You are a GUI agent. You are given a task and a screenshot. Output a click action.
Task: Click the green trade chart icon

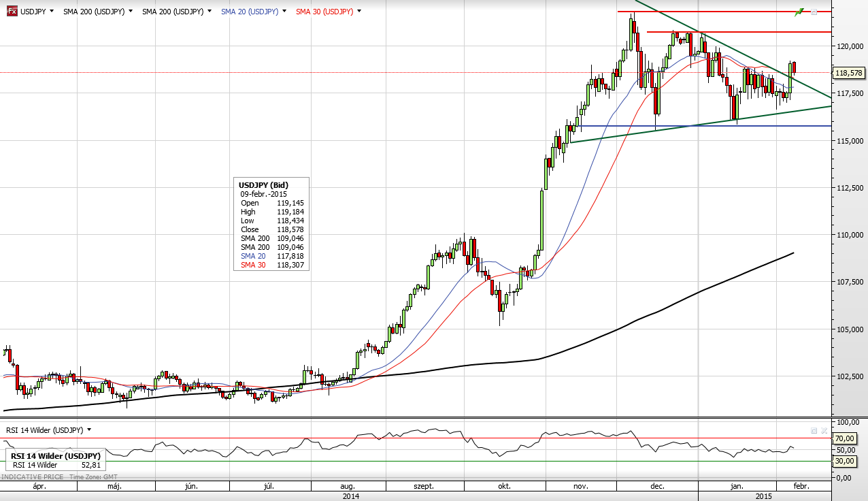[x=799, y=12]
